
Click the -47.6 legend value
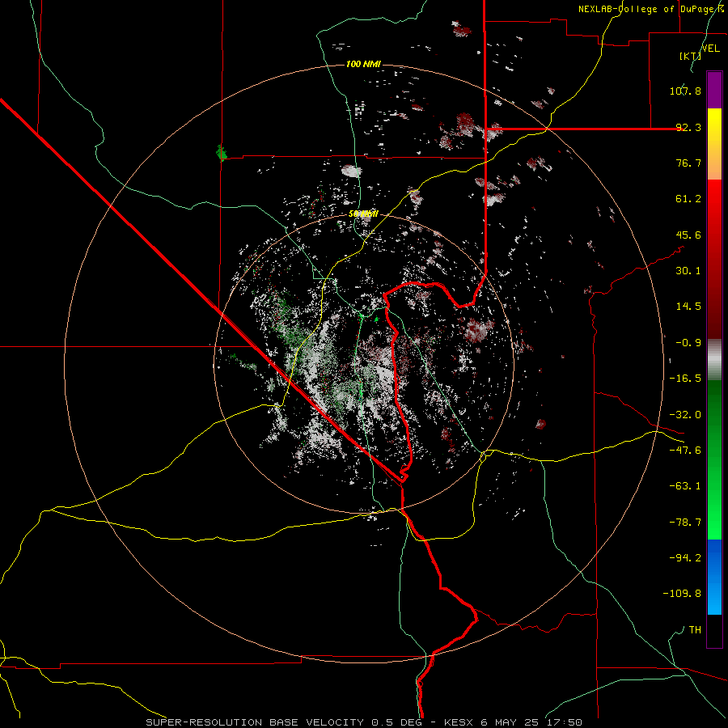pos(685,451)
